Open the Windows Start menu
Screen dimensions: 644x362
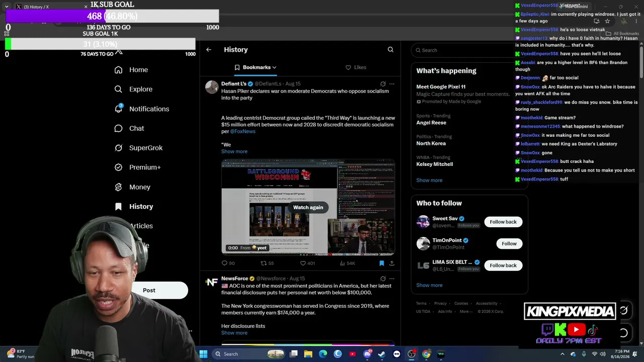click(203, 354)
